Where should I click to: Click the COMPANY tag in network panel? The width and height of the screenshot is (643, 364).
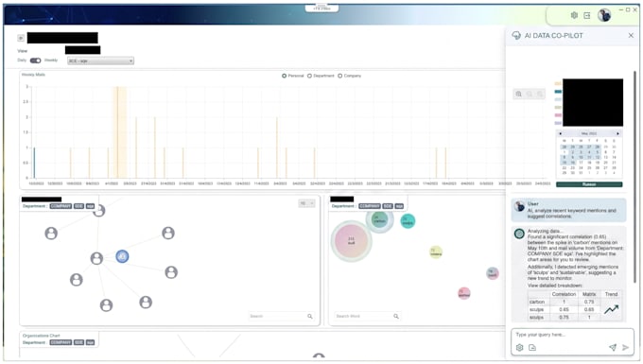[61, 206]
